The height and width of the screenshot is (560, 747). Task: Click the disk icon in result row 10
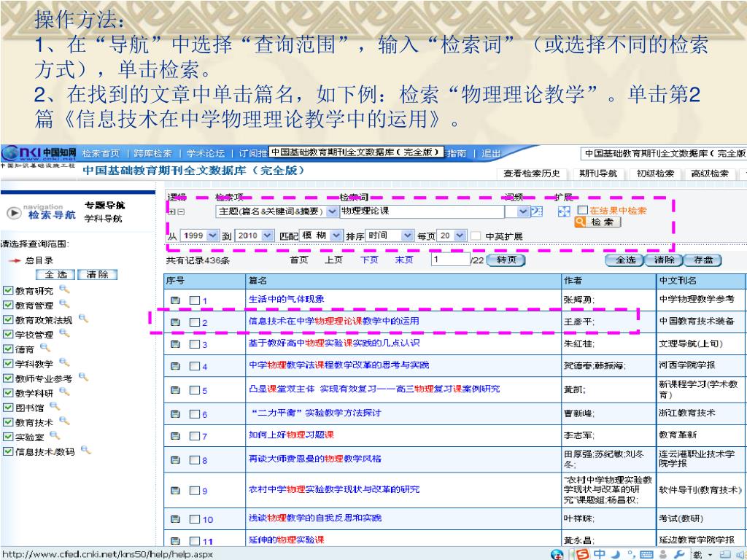175,519
